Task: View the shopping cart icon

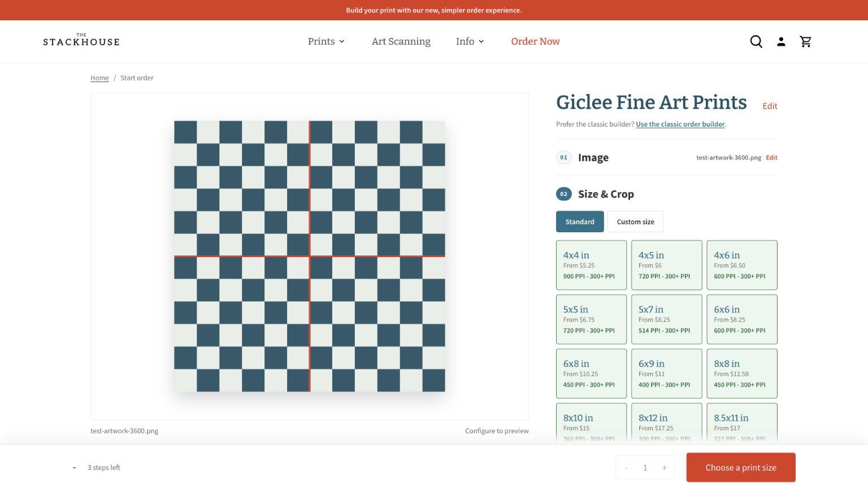Action: [806, 41]
